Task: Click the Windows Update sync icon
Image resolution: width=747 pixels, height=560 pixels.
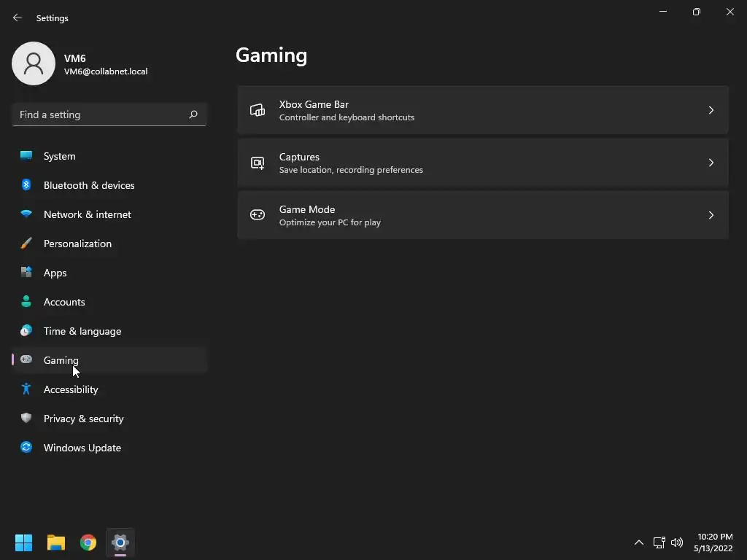Action: coord(26,447)
